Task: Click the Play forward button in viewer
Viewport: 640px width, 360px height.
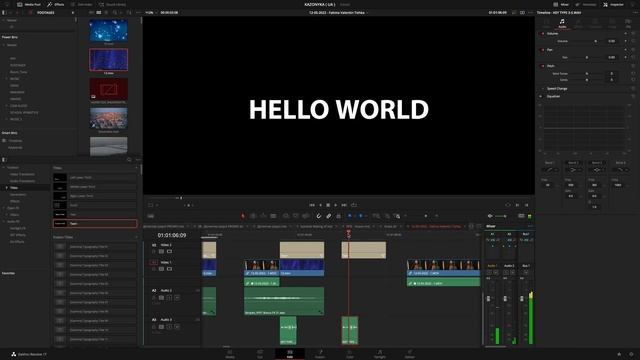Action: coord(336,205)
